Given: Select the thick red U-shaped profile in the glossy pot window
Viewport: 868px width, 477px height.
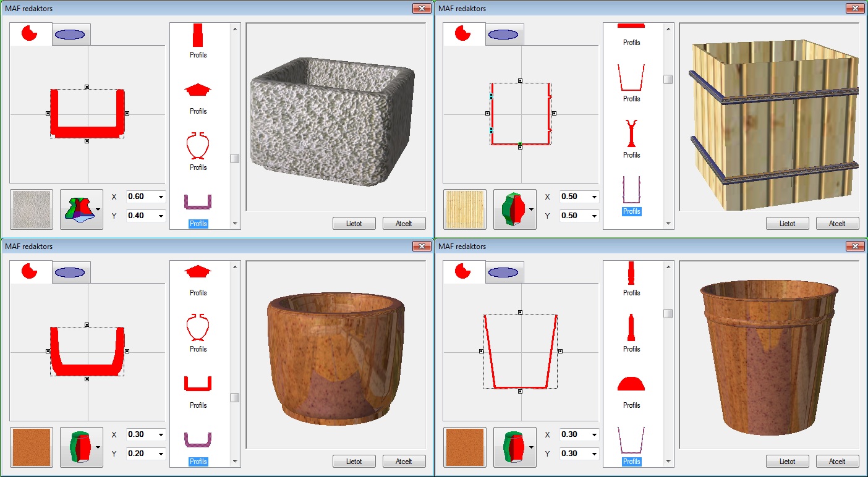Looking at the screenshot, I should [198, 384].
